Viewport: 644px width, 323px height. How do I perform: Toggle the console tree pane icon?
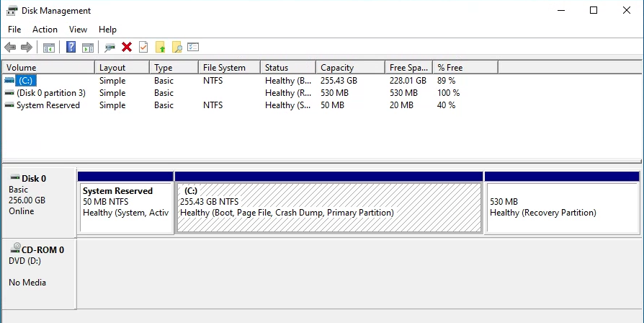[49, 48]
